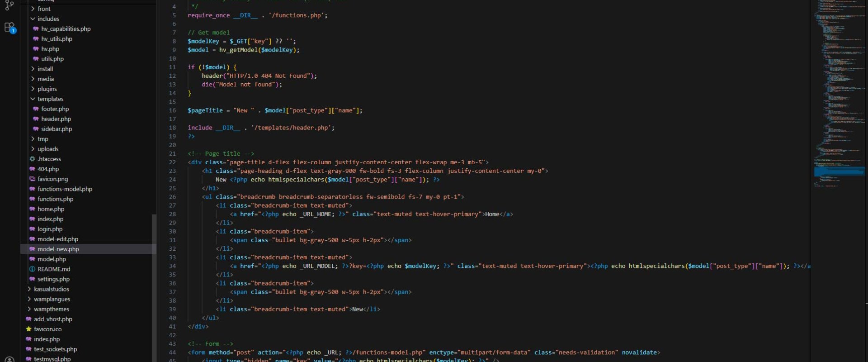Expand the kasualstudios folder
This screenshot has height=362, width=868.
pyautogui.click(x=29, y=289)
